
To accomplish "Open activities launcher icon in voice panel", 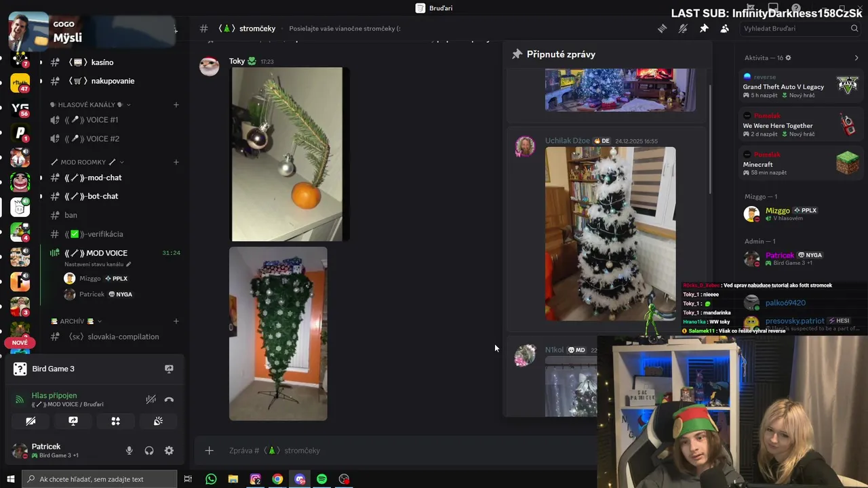I will (x=116, y=421).
